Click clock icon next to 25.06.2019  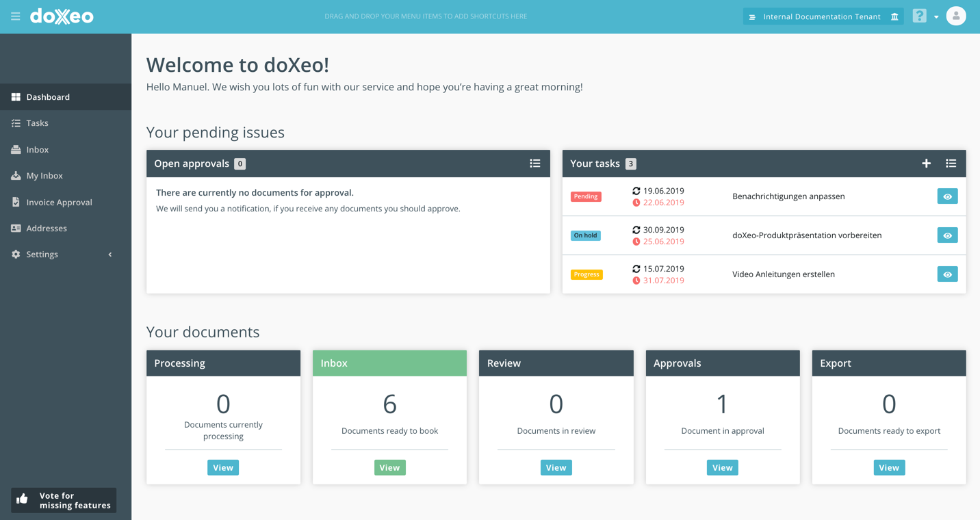pyautogui.click(x=636, y=242)
